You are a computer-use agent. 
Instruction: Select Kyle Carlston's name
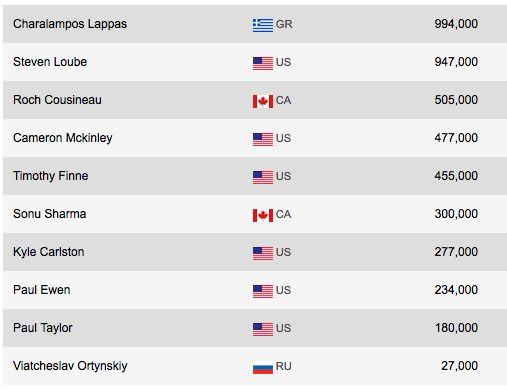pos(49,252)
